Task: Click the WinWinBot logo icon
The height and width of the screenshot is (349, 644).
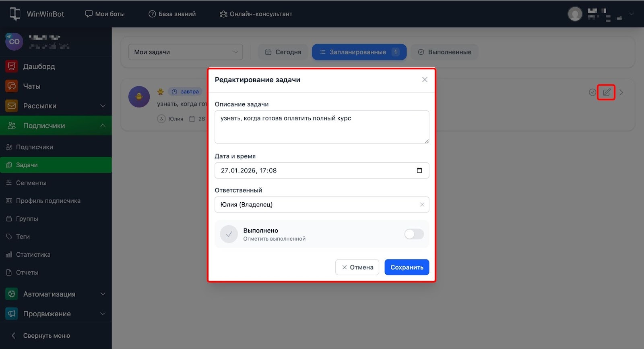Action: 15,14
